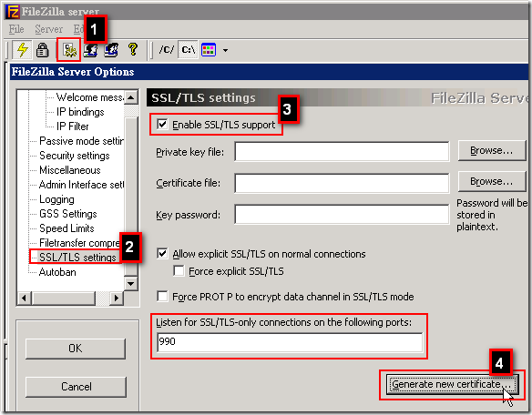Click the SSL/TLS ports field showing 990
The width and height of the screenshot is (532, 415).
click(x=290, y=342)
